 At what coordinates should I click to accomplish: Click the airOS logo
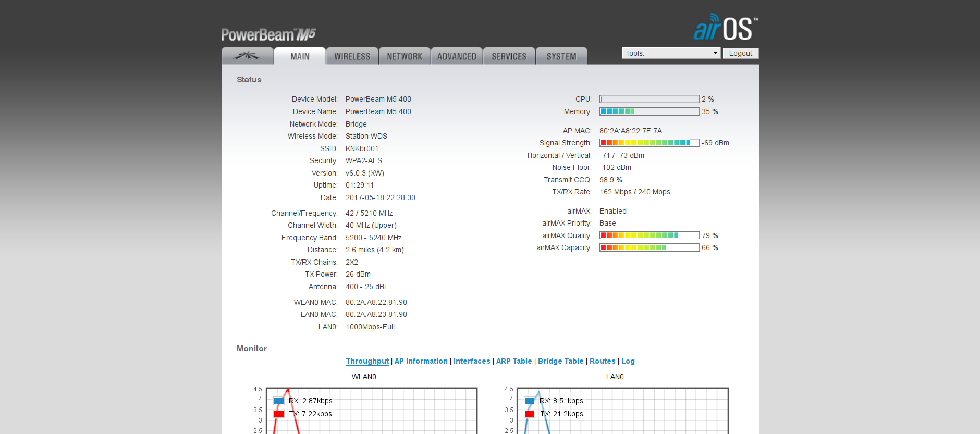(x=726, y=27)
